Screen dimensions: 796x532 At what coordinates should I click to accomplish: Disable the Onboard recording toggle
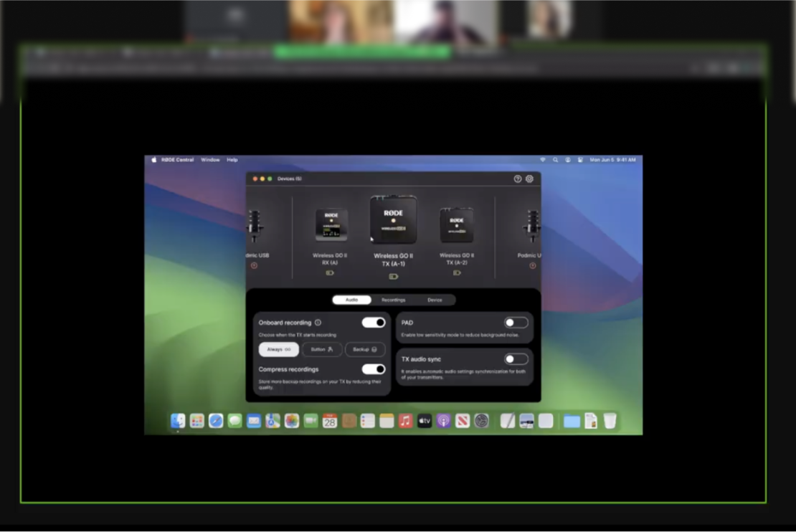tap(374, 323)
